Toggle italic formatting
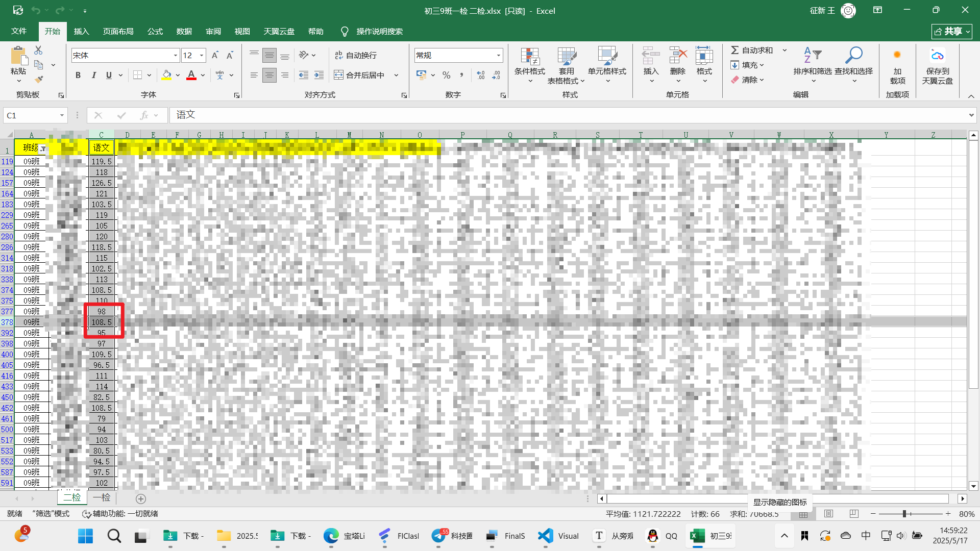980x551 pixels. click(93, 75)
